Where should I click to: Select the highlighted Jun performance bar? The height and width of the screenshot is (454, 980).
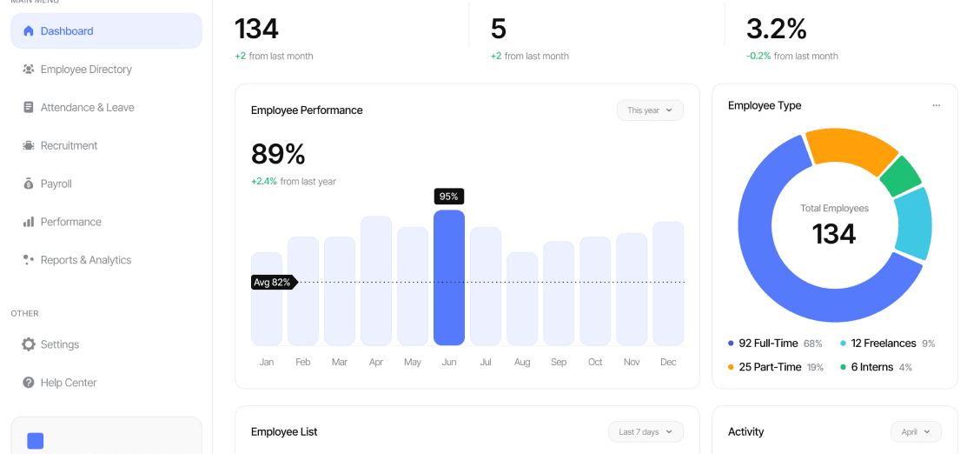coord(449,278)
